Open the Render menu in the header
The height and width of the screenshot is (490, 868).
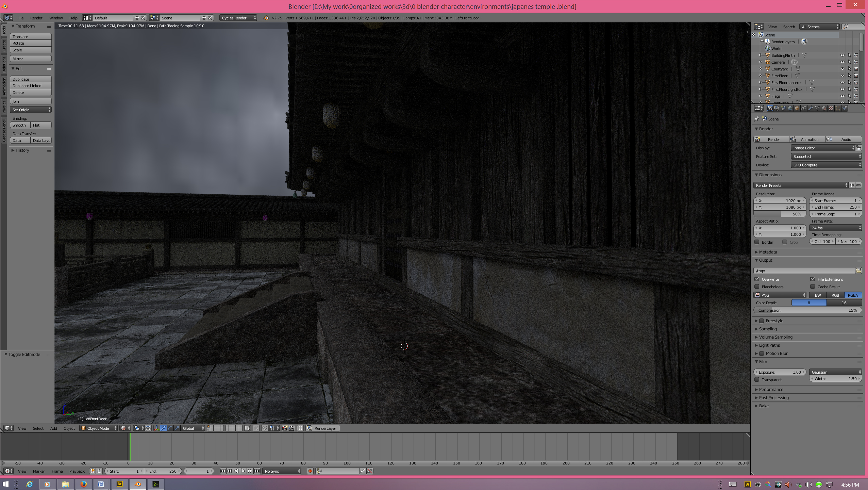[36, 18]
